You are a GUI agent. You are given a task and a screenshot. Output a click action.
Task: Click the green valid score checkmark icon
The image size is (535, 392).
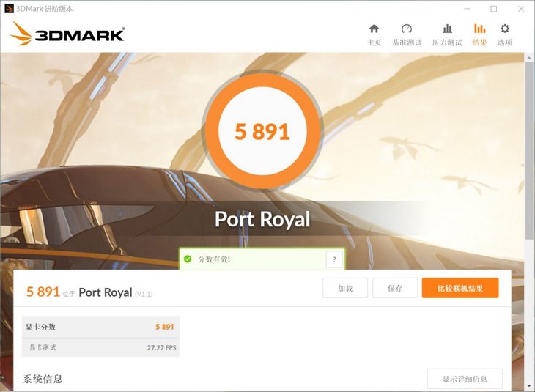click(x=188, y=259)
